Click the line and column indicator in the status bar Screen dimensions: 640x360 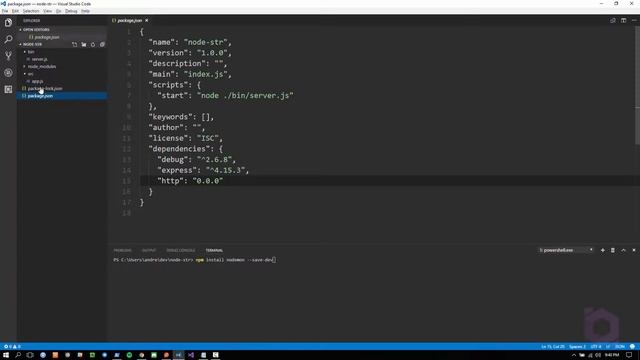(x=553, y=347)
